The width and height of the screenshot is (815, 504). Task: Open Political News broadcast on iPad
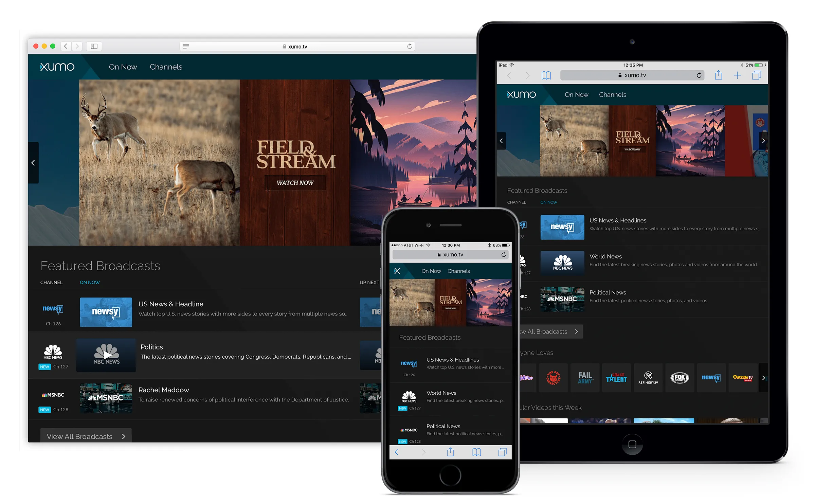(608, 292)
